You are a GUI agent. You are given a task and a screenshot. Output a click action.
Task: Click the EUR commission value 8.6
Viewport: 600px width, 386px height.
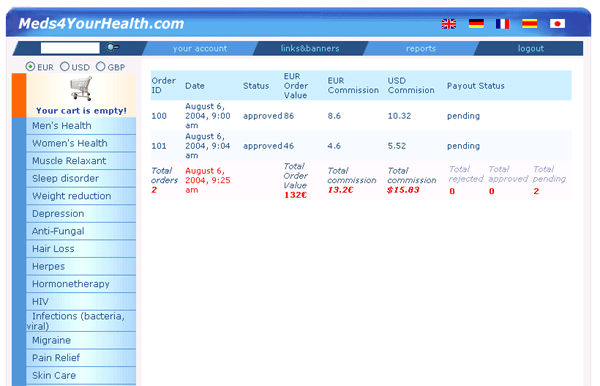tap(334, 116)
